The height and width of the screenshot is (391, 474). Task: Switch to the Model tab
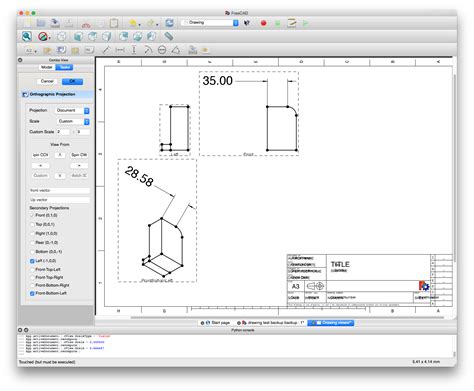tap(47, 67)
